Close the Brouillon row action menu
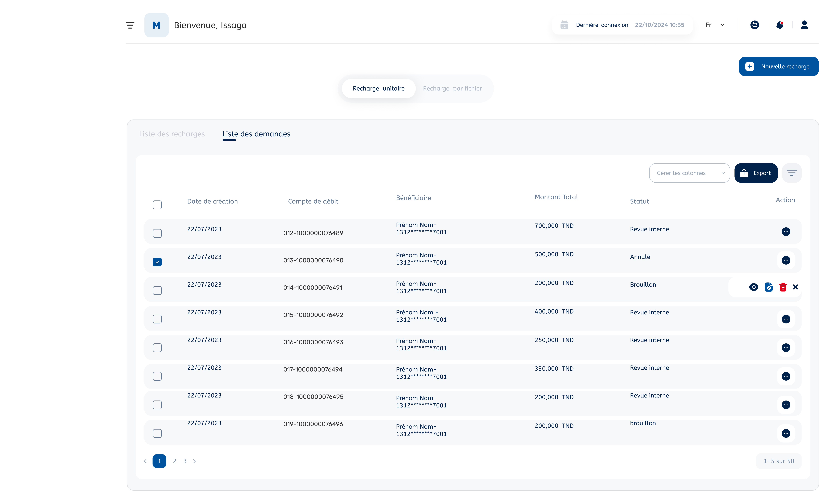Screen dimensions: 832x504 tap(796, 287)
